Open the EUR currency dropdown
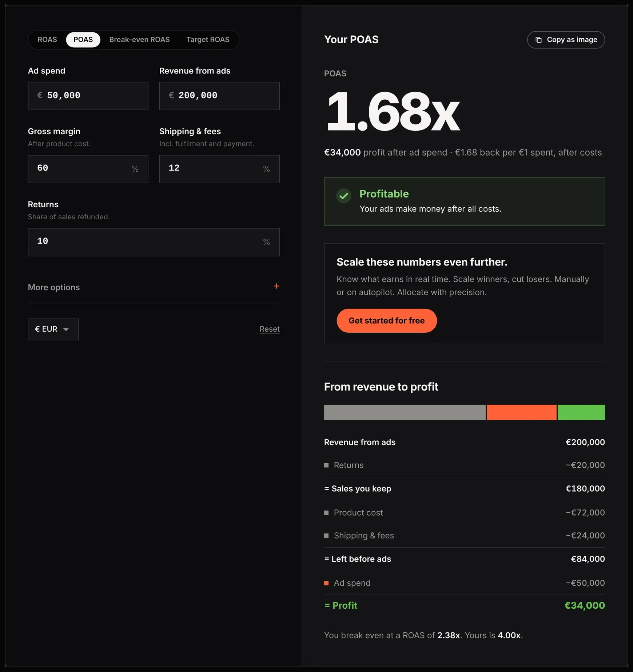This screenshot has width=633, height=672. pyautogui.click(x=53, y=329)
